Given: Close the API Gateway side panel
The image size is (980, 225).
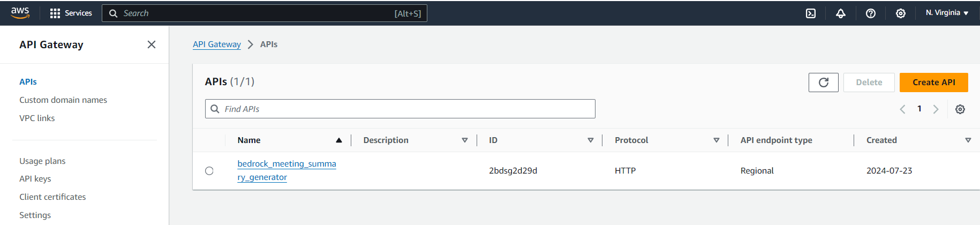Looking at the screenshot, I should pos(152,44).
